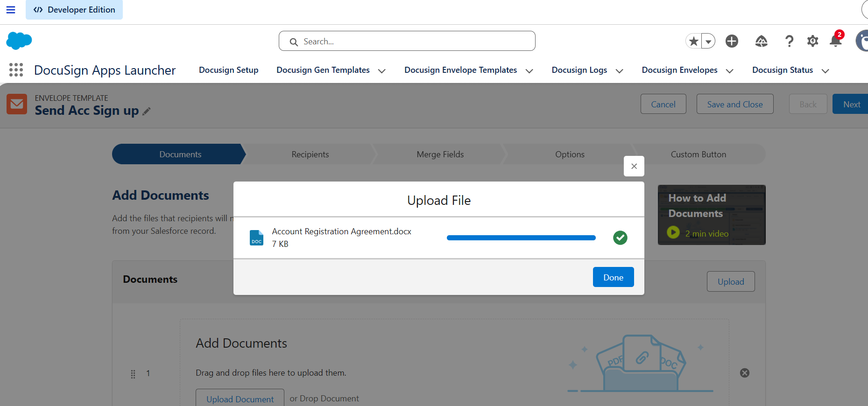Open the Docusign Status tab
Screen dimensions: 868x406
(783, 70)
